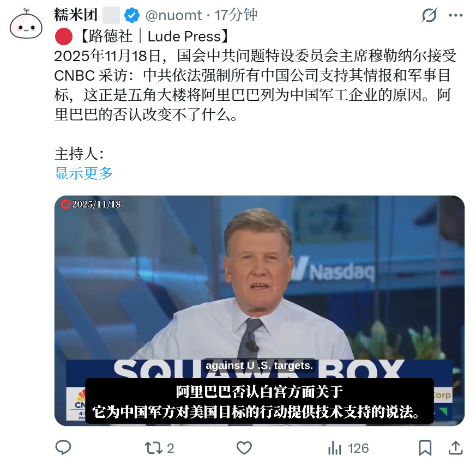
Task: Click the Chinese subtitle caption on the video
Action: 260,402
